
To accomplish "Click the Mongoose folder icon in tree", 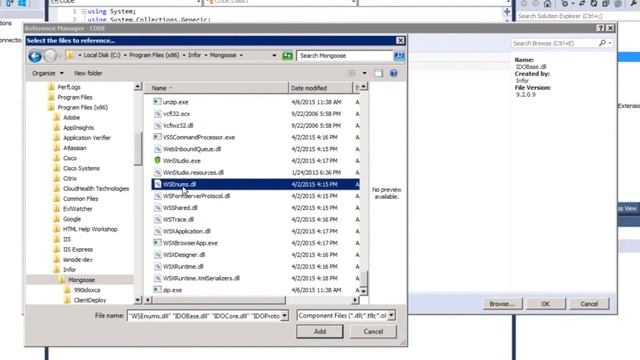I will 62,280.
